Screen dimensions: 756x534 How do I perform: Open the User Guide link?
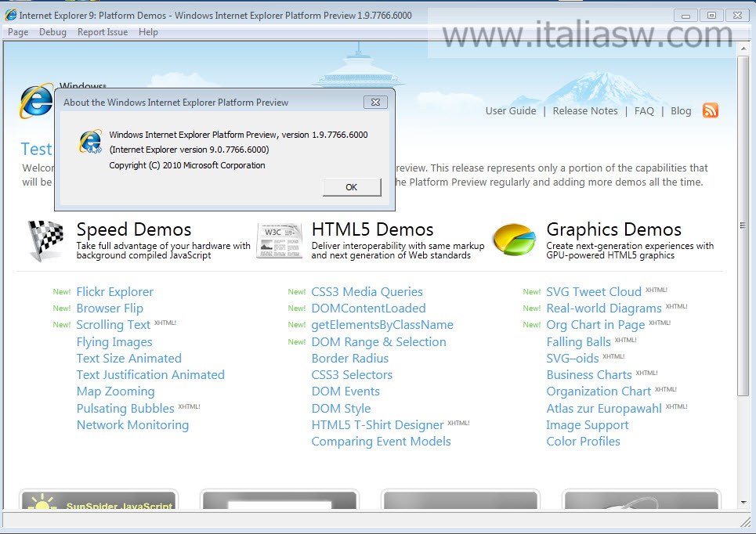[x=511, y=111]
